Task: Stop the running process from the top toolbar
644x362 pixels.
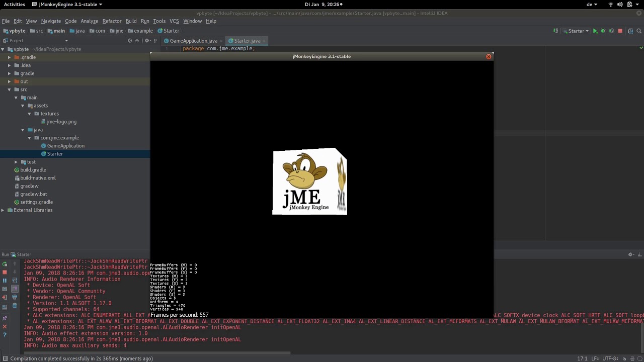Action: 620,31
